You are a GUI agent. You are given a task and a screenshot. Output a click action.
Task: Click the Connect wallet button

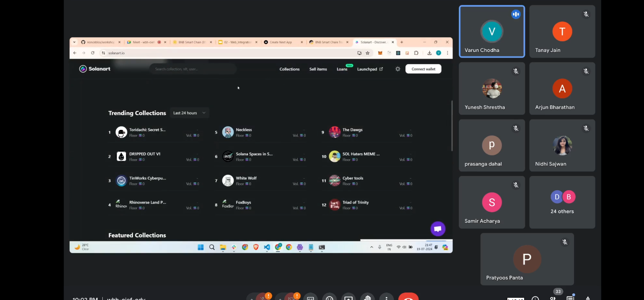tap(423, 69)
